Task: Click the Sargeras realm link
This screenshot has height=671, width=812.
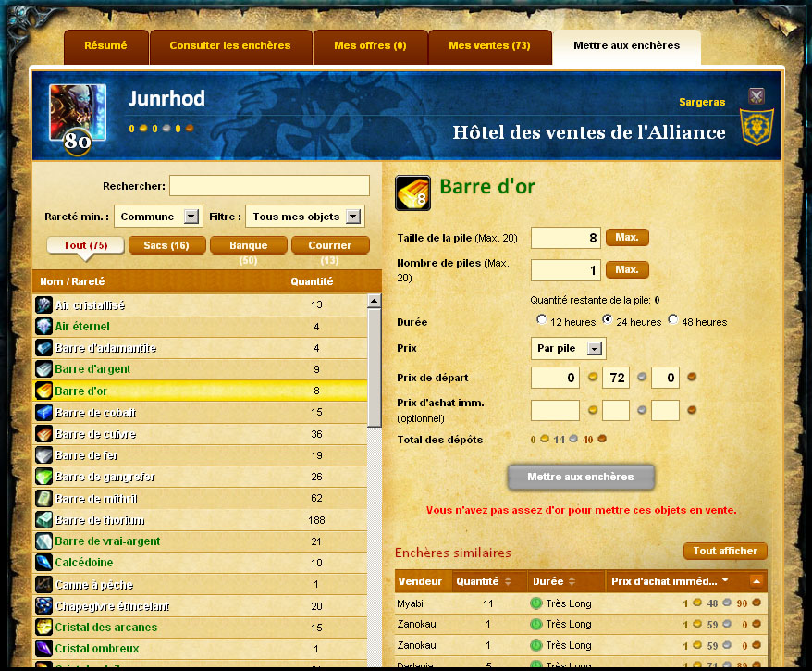Action: click(x=702, y=102)
